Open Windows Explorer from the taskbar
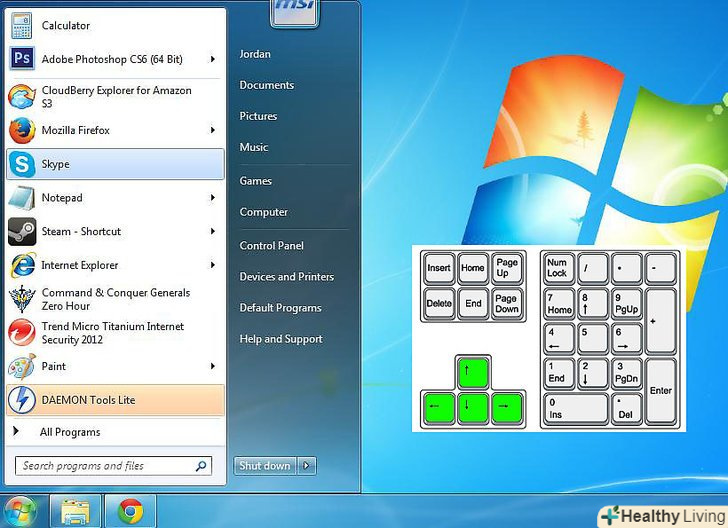The image size is (728, 528). [x=75, y=512]
